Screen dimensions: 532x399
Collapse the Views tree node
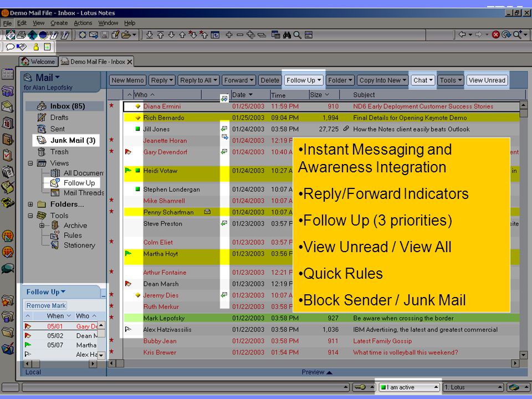click(x=30, y=163)
